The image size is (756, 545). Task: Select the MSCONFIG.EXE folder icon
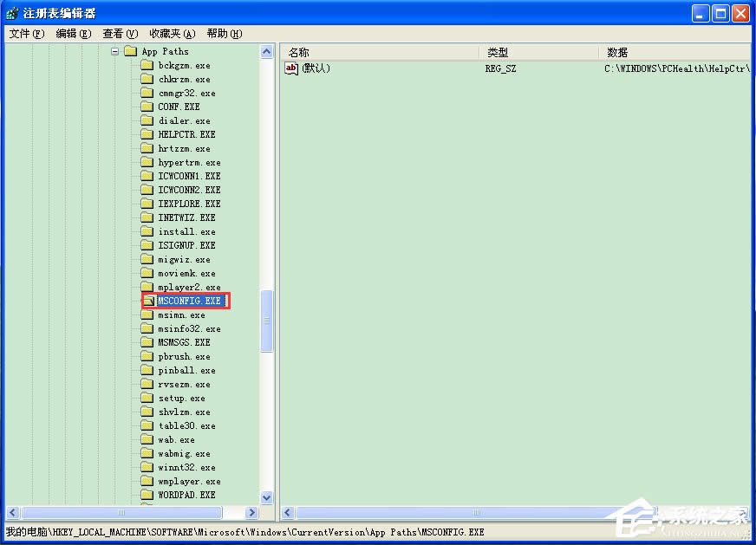pos(148,301)
